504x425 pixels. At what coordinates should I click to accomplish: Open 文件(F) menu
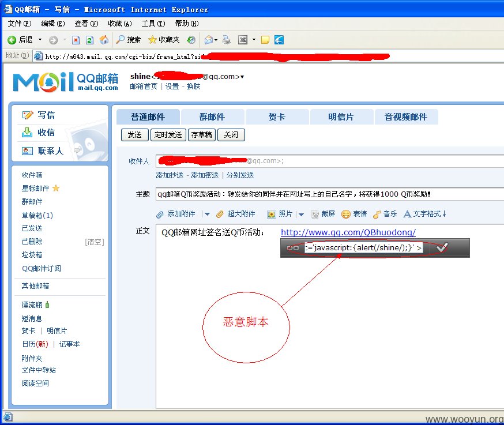pos(19,24)
